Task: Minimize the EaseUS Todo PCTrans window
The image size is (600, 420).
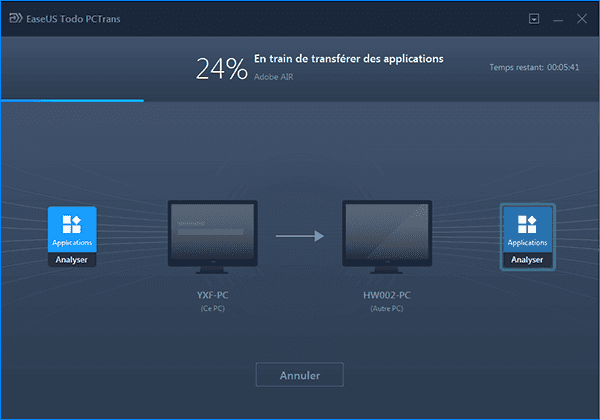Action: tap(558, 19)
